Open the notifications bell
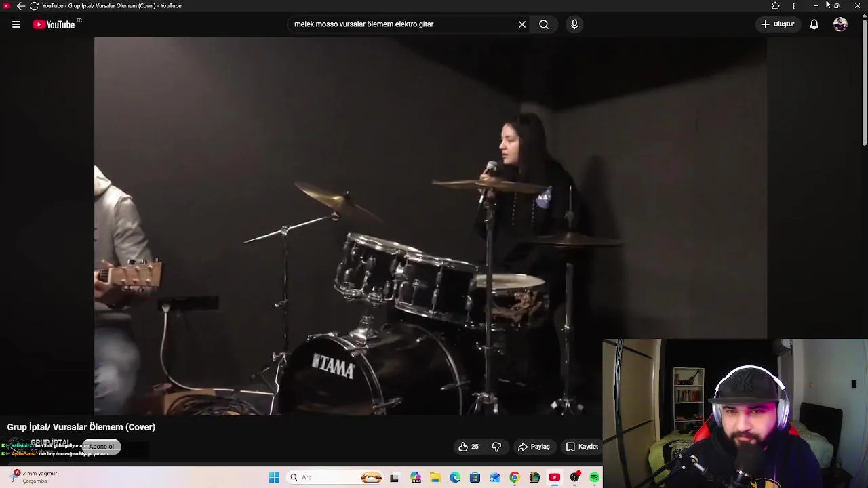This screenshot has width=868, height=488. tap(814, 24)
